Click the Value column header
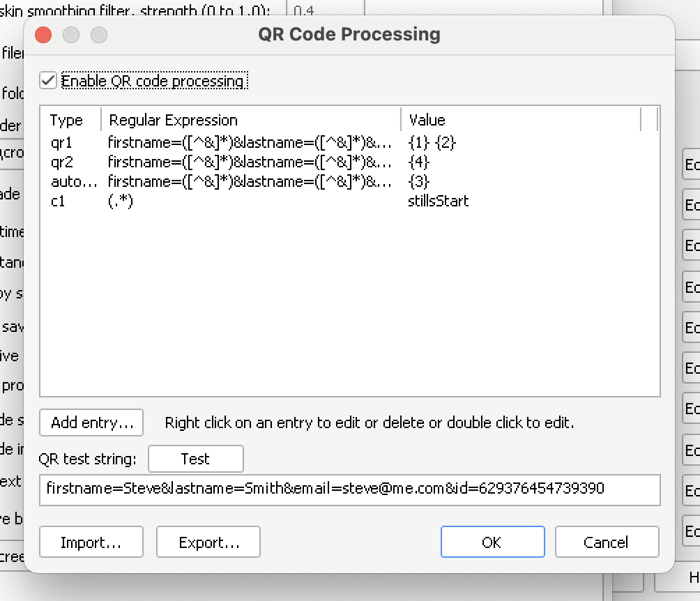 [427, 121]
